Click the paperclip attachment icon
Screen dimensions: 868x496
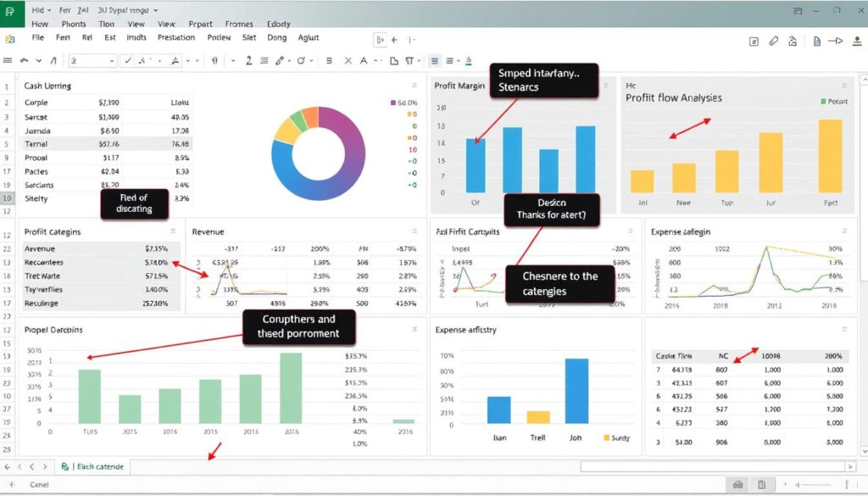click(774, 40)
